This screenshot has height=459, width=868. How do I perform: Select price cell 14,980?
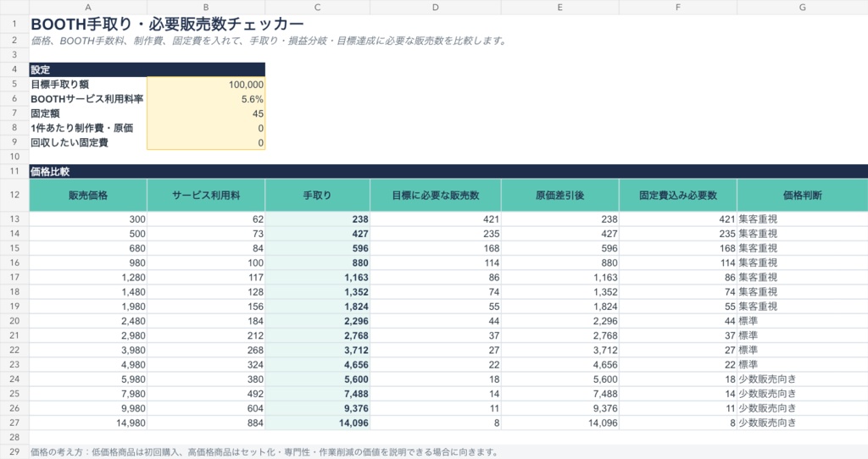coord(88,423)
